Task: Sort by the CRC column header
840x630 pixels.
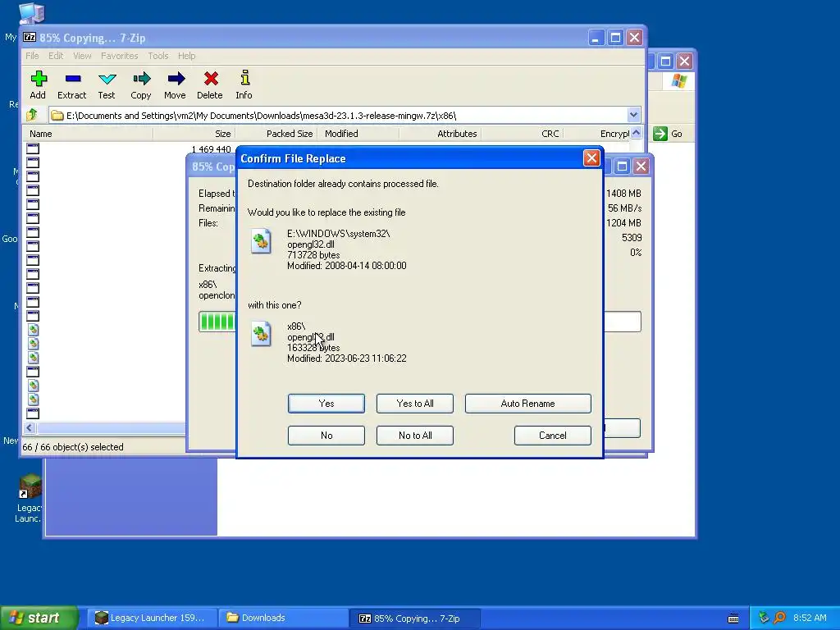Action: click(x=523, y=134)
